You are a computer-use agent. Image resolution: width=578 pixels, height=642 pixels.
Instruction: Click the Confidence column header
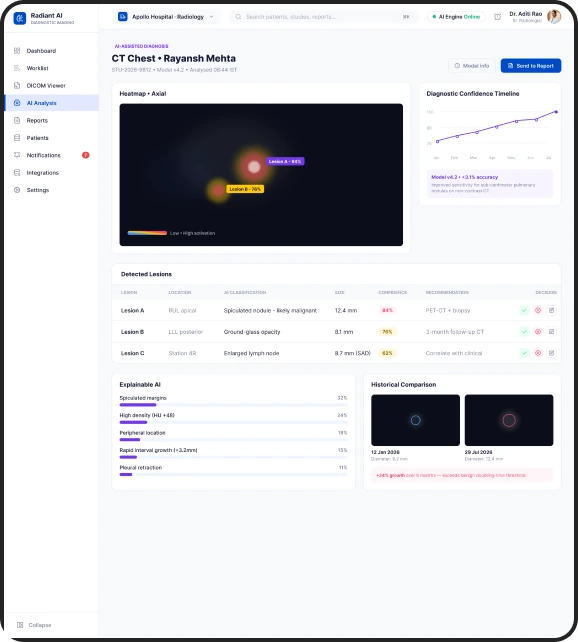(x=392, y=292)
